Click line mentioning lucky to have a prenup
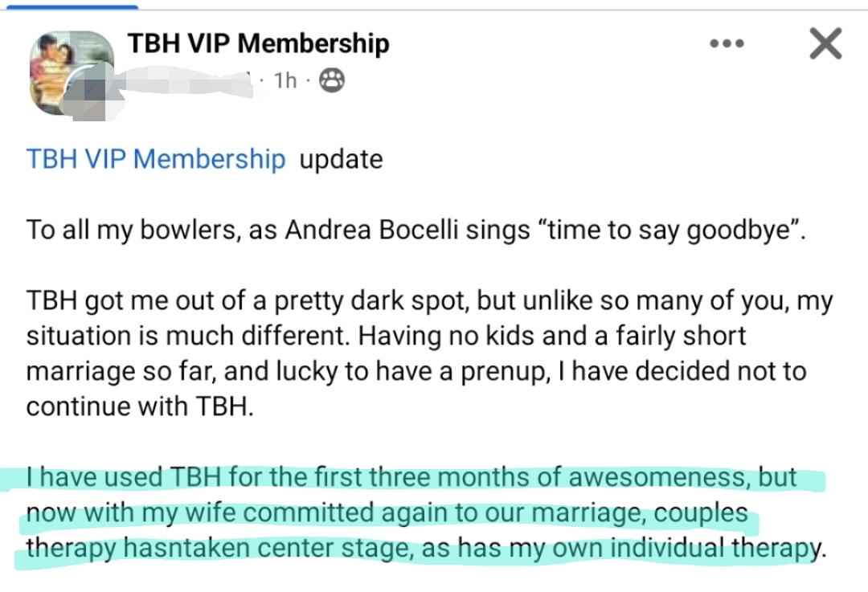Viewport: 868px width, 592px height. click(x=416, y=372)
